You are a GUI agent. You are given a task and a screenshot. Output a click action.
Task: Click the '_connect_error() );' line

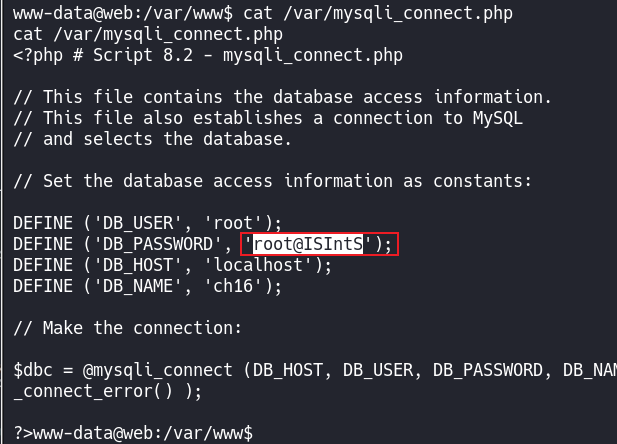coord(107,391)
